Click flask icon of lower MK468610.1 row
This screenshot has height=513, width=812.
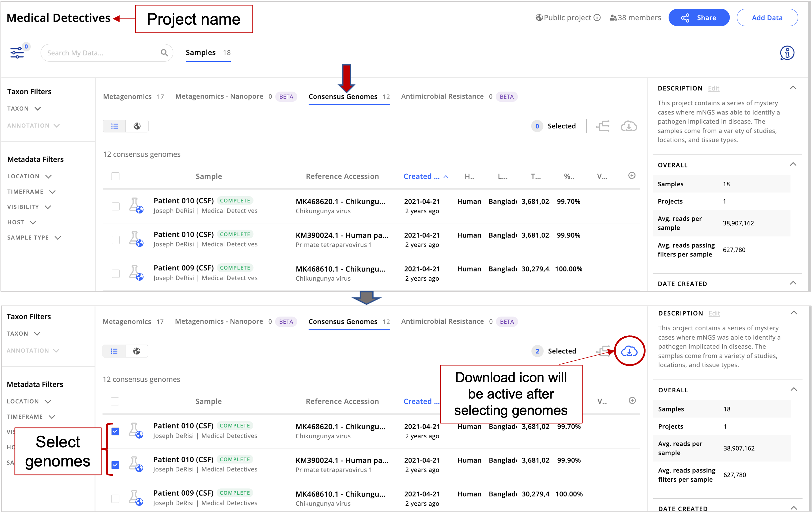pos(136,498)
